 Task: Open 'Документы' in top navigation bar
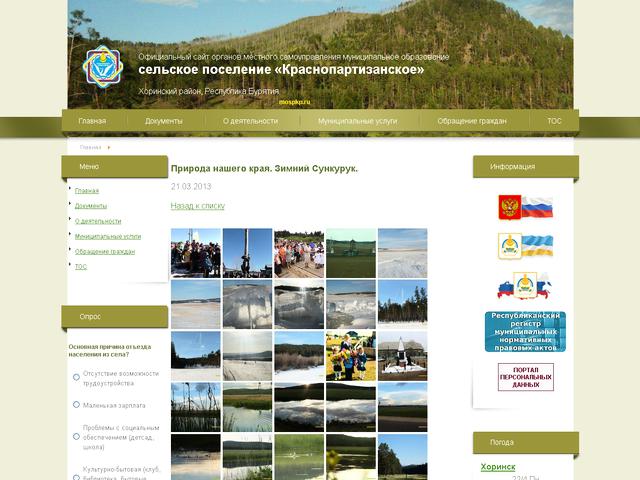tap(163, 121)
